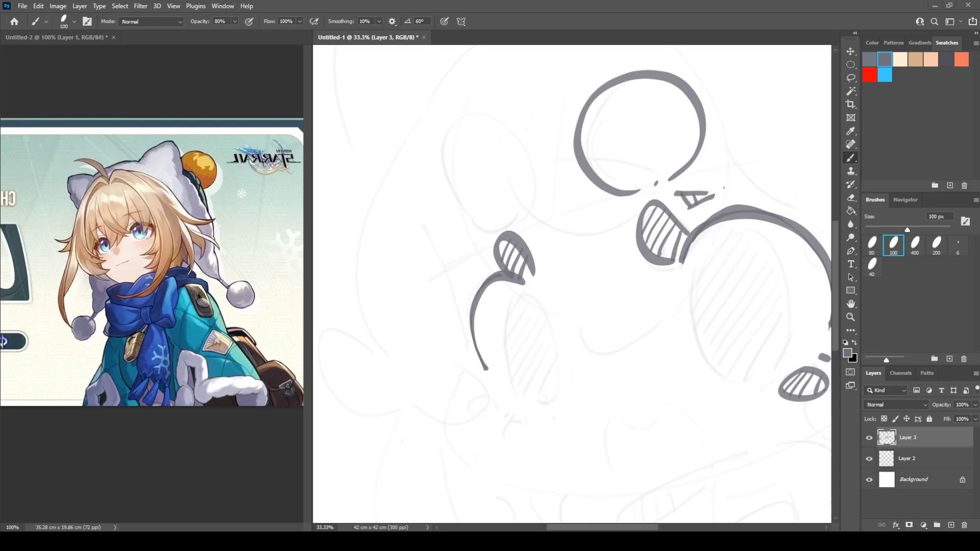Image resolution: width=980 pixels, height=551 pixels.
Task: Select the Move tool
Action: pyautogui.click(x=850, y=52)
